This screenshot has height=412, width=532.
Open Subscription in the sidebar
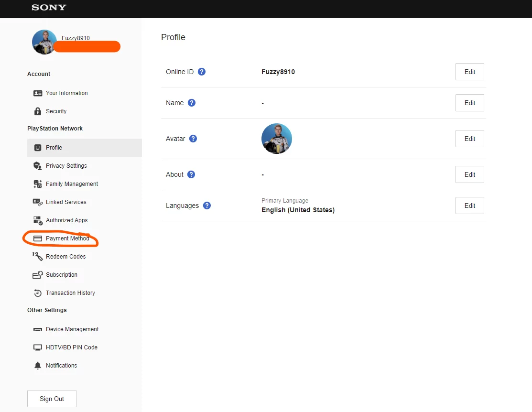pyautogui.click(x=61, y=275)
